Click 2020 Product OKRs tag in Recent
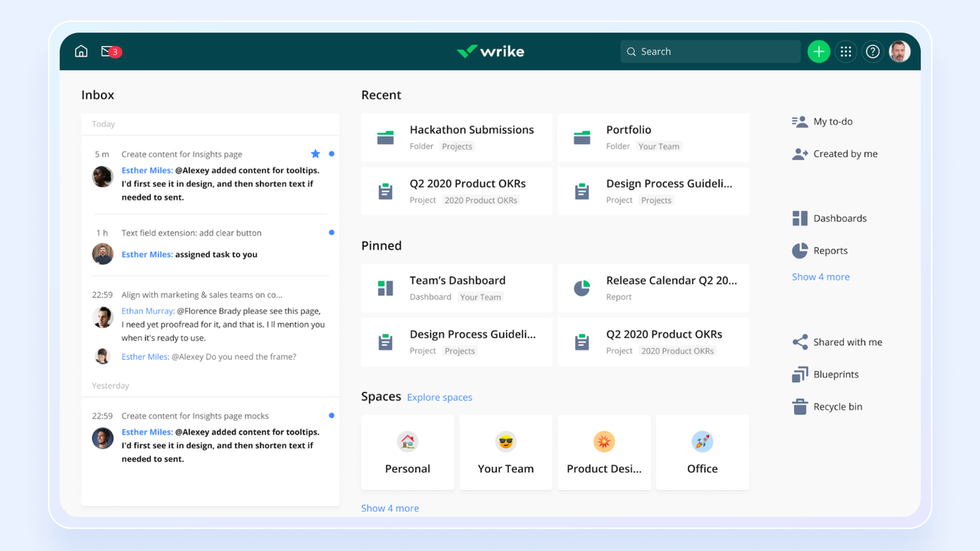The image size is (980, 551). coord(481,201)
